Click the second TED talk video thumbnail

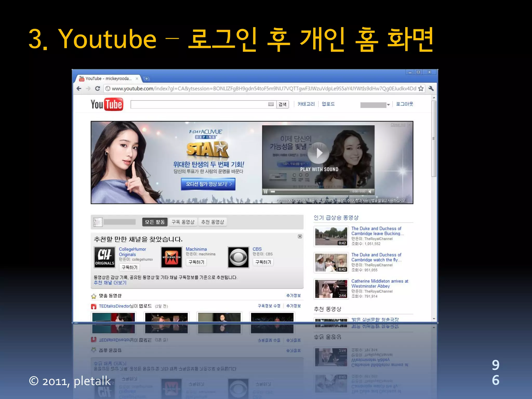tap(166, 317)
